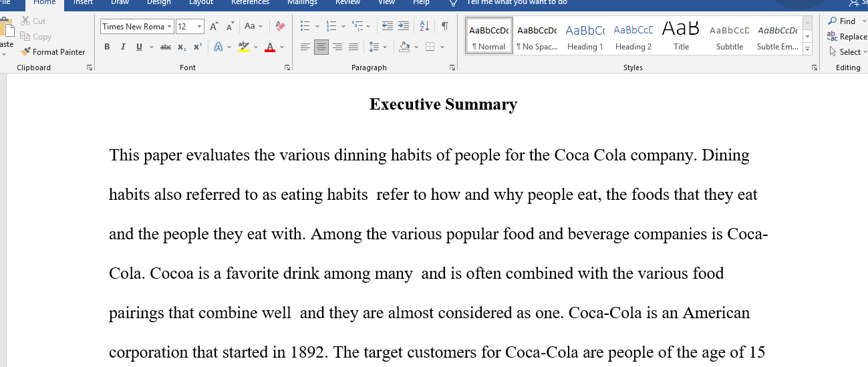Expand bullet library arrow
This screenshot has height=367, width=868.
317,26
